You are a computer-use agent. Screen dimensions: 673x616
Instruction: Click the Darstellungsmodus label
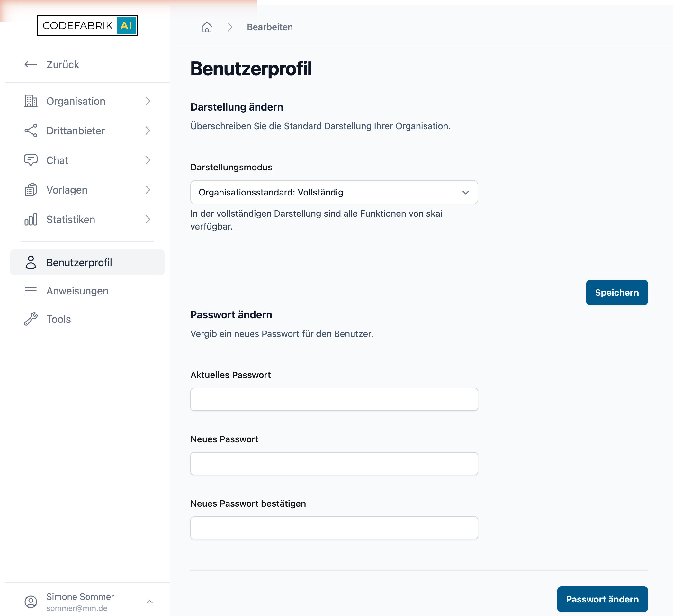coord(231,167)
